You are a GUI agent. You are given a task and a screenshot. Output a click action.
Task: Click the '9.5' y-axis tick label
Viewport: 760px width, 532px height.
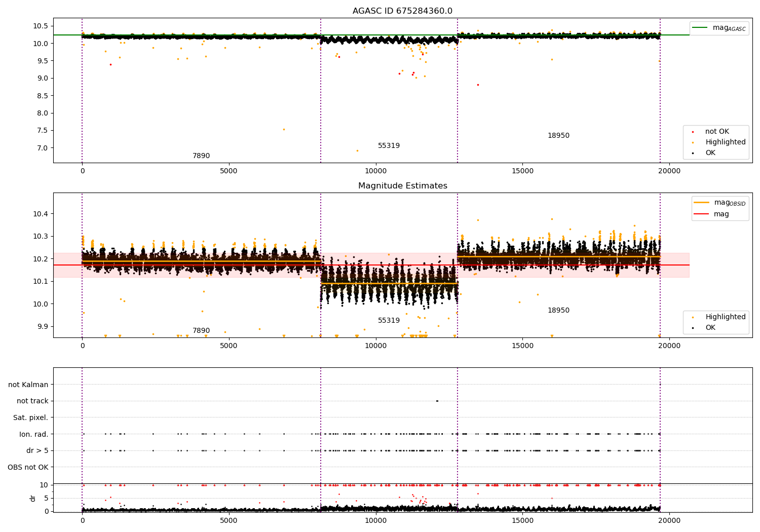coord(43,61)
